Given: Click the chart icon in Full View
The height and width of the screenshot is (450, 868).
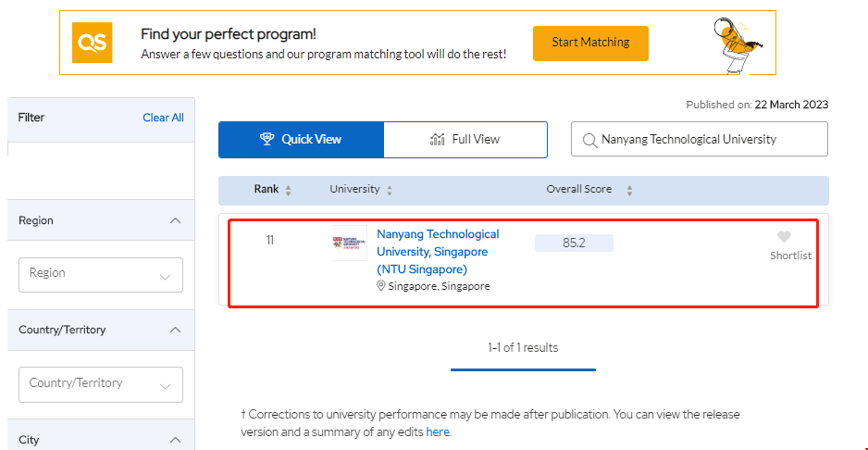Looking at the screenshot, I should point(438,139).
